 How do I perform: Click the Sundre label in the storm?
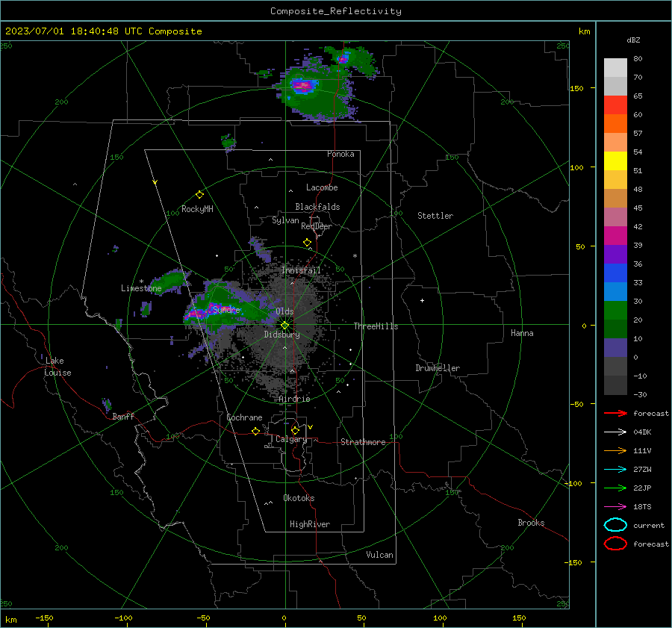(x=227, y=309)
